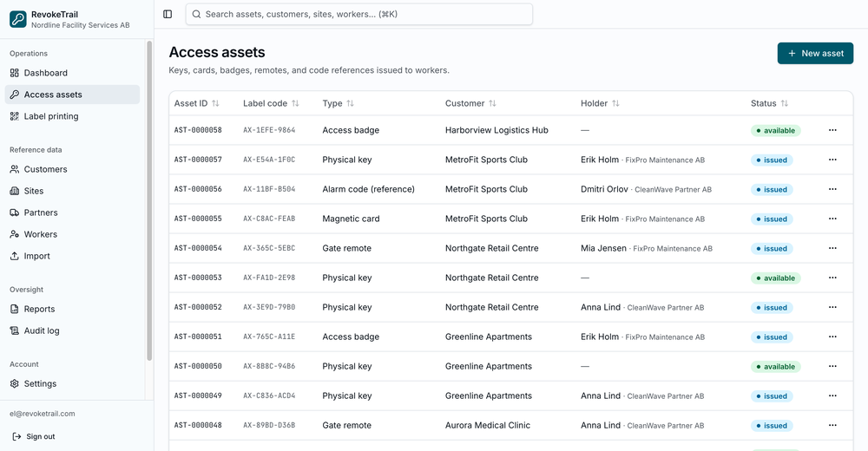868x451 pixels.
Task: Click the Label printing QR icon
Action: (15, 116)
